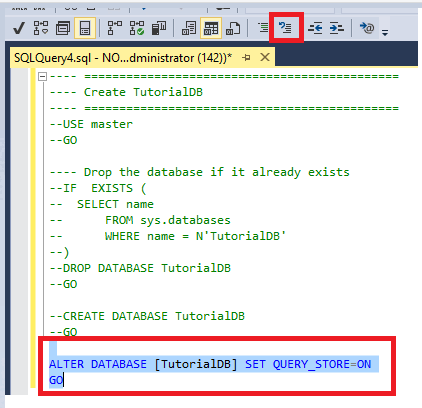422x408 pixels.
Task: Toggle Include Actual Execution Plan
Action: click(x=114, y=28)
